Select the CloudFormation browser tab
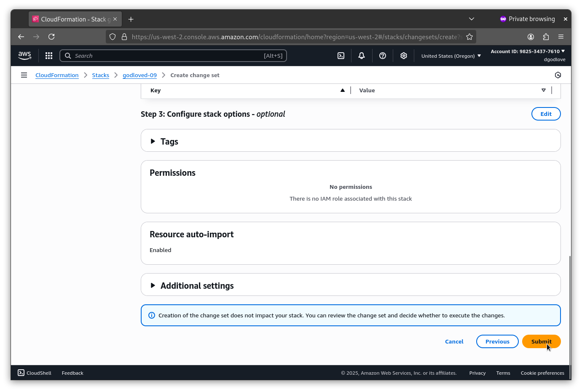Viewport: 582px width, 392px height. pos(75,19)
